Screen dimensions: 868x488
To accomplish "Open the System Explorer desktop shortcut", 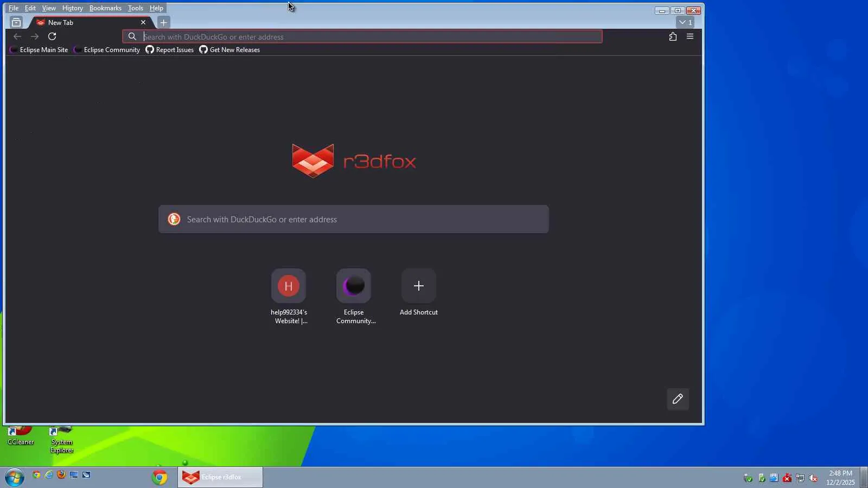I will (62, 440).
